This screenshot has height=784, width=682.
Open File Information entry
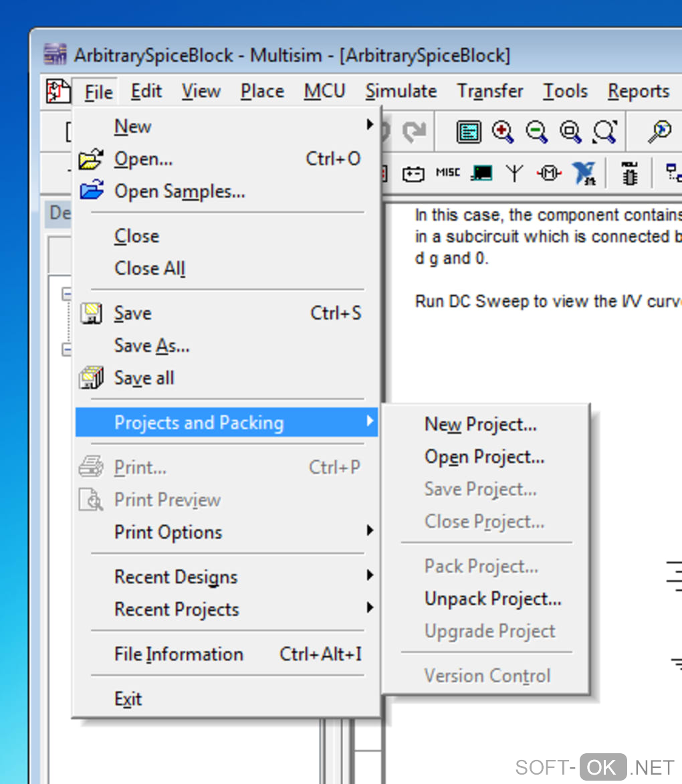(x=227, y=654)
